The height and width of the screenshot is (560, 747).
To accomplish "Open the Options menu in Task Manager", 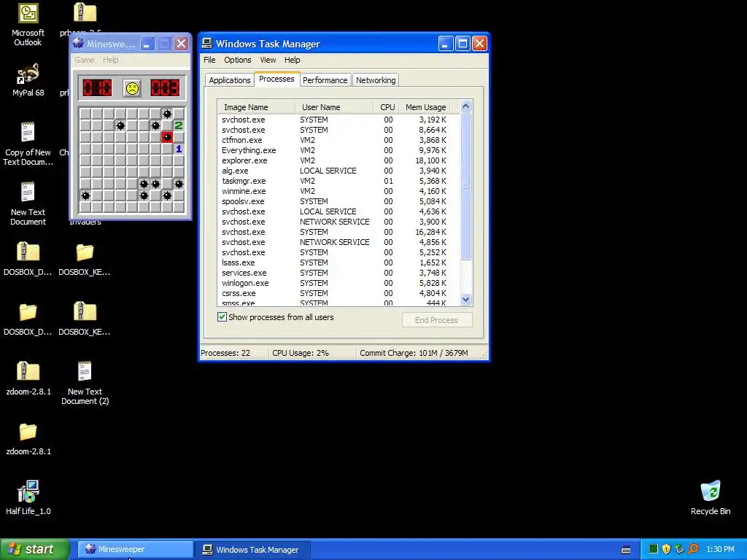I will pyautogui.click(x=238, y=60).
